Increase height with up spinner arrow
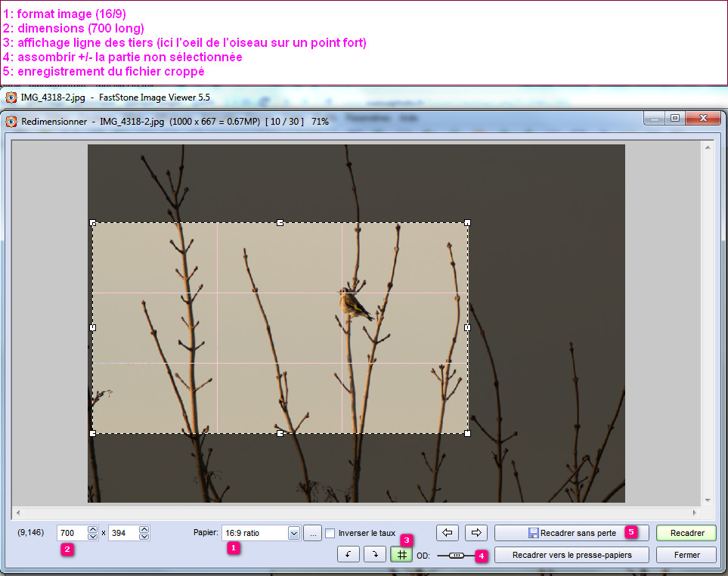Image resolution: width=728 pixels, height=576 pixels. point(144,530)
